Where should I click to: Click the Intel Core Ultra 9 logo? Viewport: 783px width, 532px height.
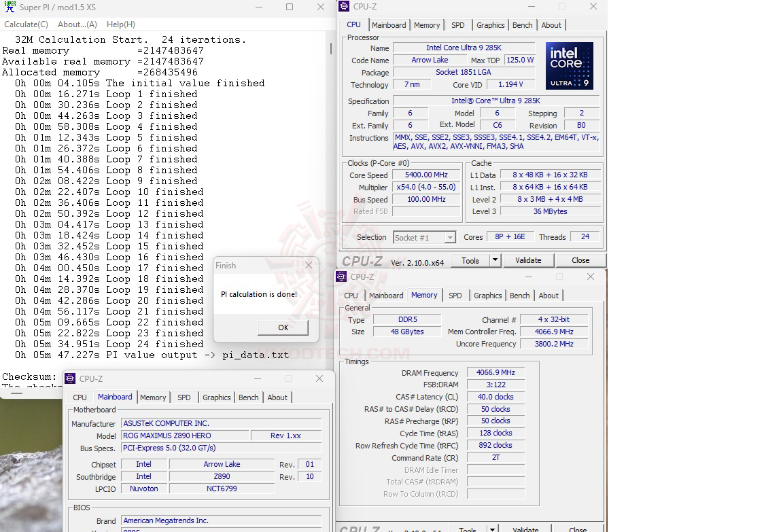[570, 66]
